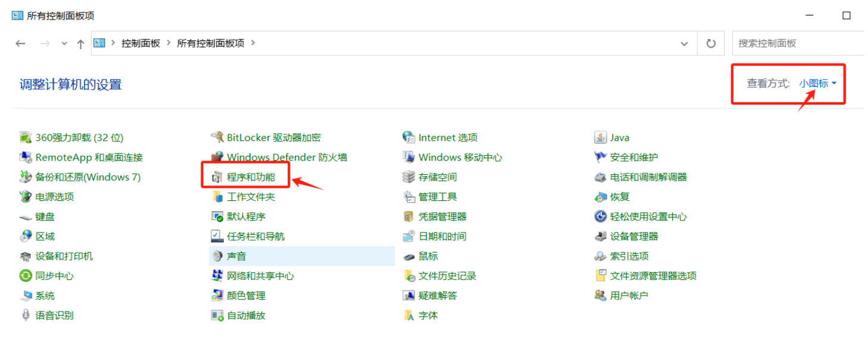Viewport: 868px width, 346px height.
Task: Click the Java control panel icon
Action: pyautogui.click(x=600, y=138)
